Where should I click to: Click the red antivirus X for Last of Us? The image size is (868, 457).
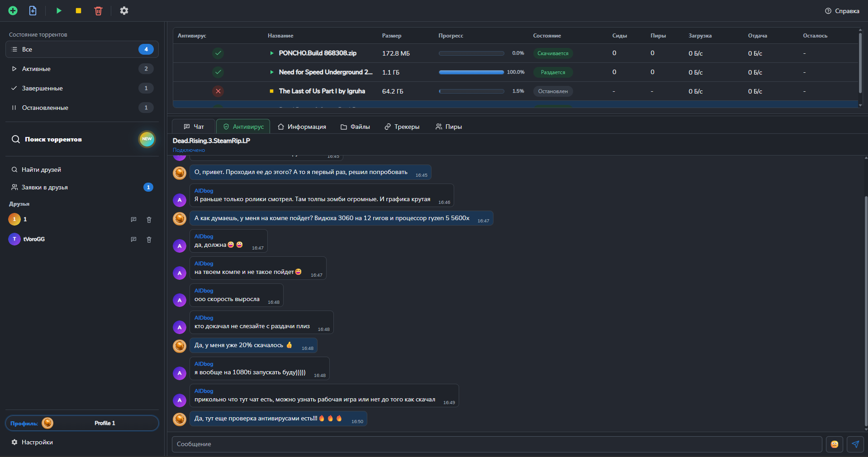(218, 91)
